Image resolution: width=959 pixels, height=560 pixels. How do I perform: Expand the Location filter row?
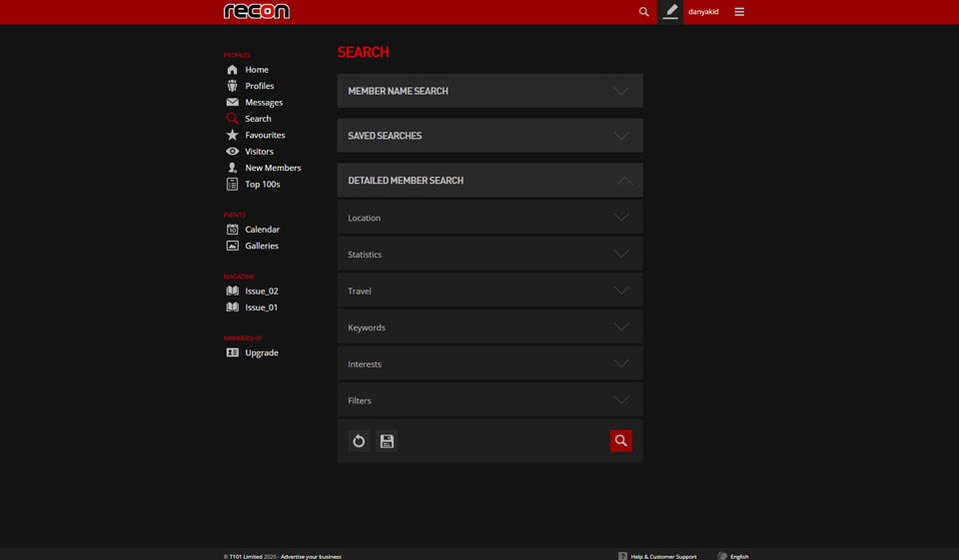(489, 218)
